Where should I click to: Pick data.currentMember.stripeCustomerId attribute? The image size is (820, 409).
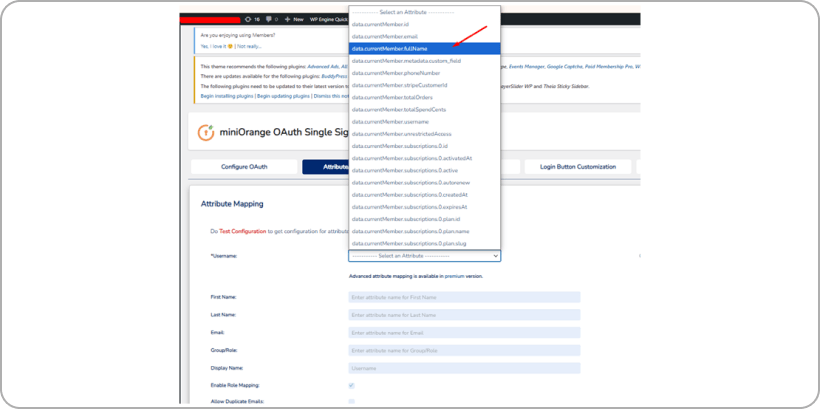pos(425,85)
